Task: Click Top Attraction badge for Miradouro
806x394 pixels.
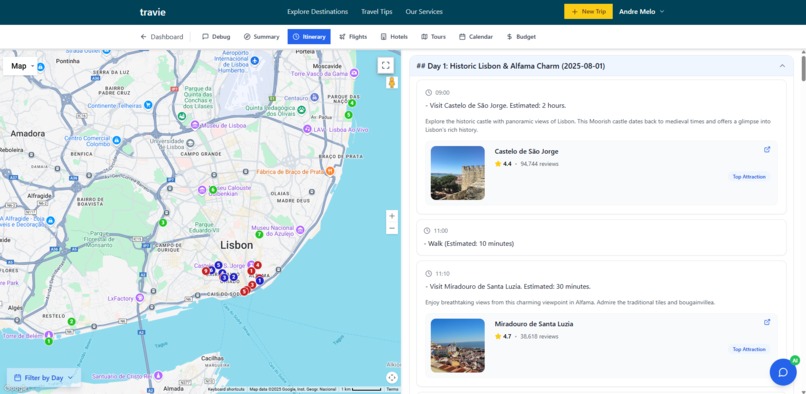Action: (749, 349)
